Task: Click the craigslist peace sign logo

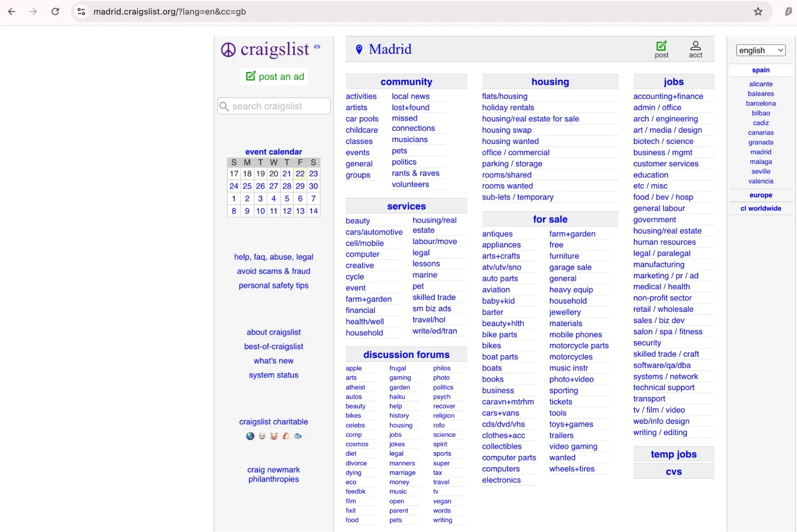Action: point(228,50)
